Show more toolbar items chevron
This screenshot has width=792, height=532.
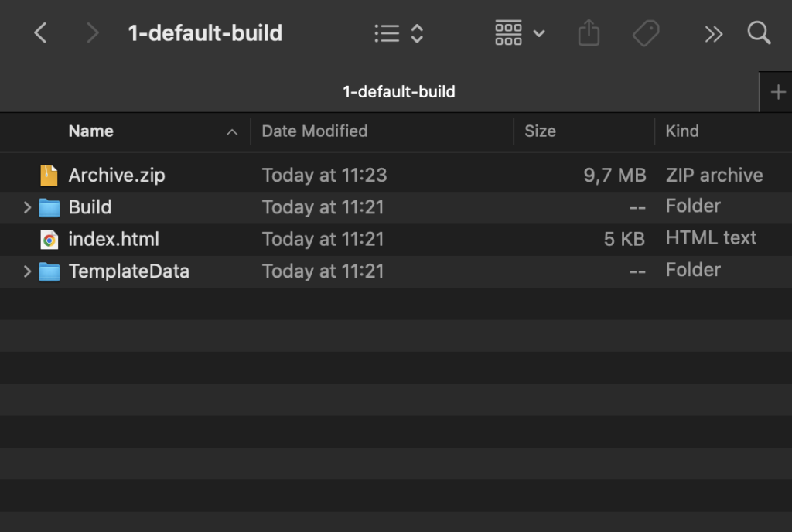pos(713,33)
